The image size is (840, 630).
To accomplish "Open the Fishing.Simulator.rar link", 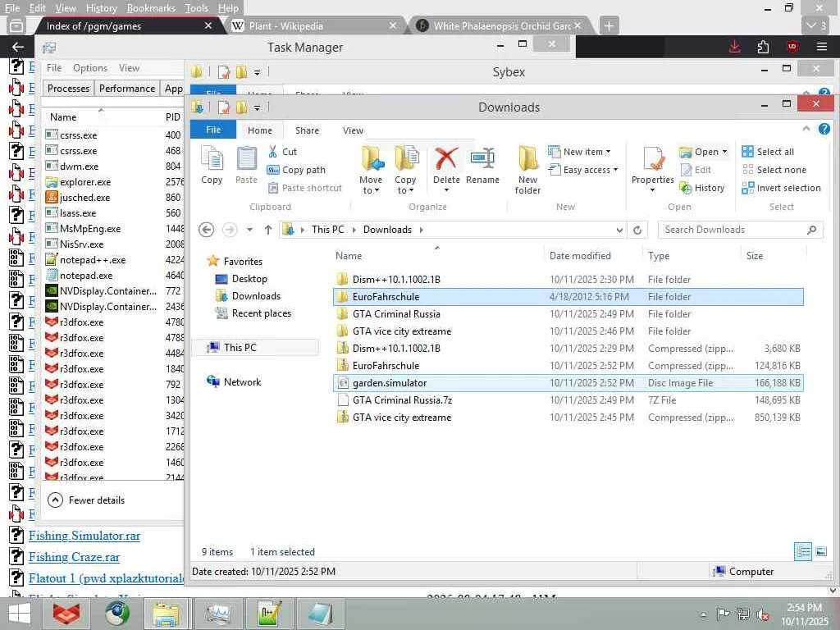I will pyautogui.click(x=84, y=536).
